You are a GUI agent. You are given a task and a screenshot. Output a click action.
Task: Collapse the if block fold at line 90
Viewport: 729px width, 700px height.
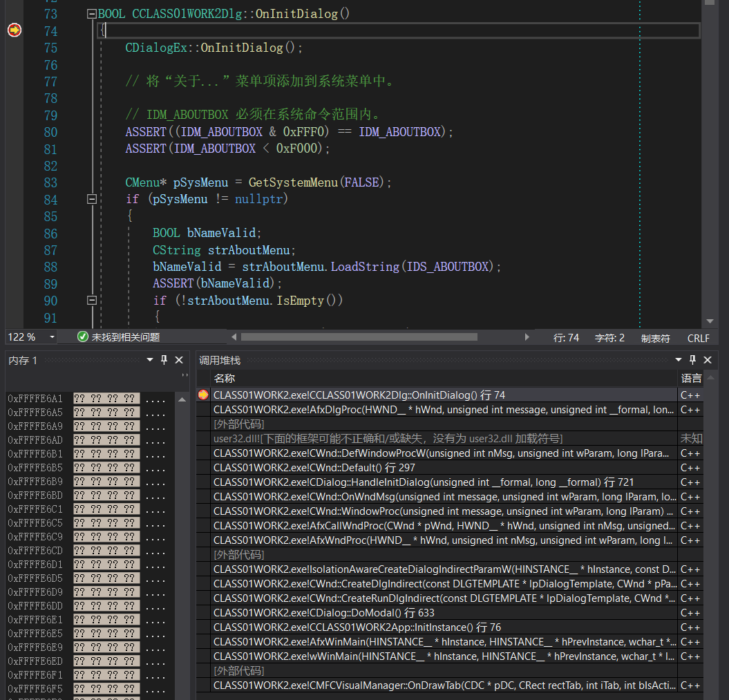[x=92, y=301]
